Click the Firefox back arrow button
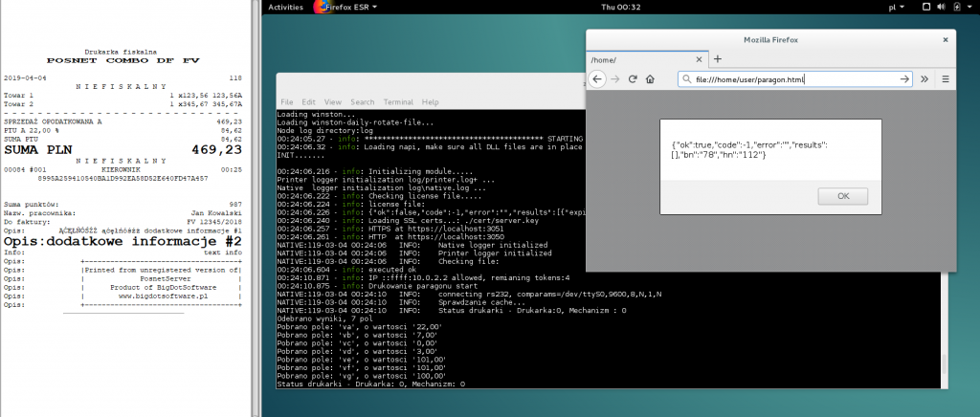 (x=597, y=79)
